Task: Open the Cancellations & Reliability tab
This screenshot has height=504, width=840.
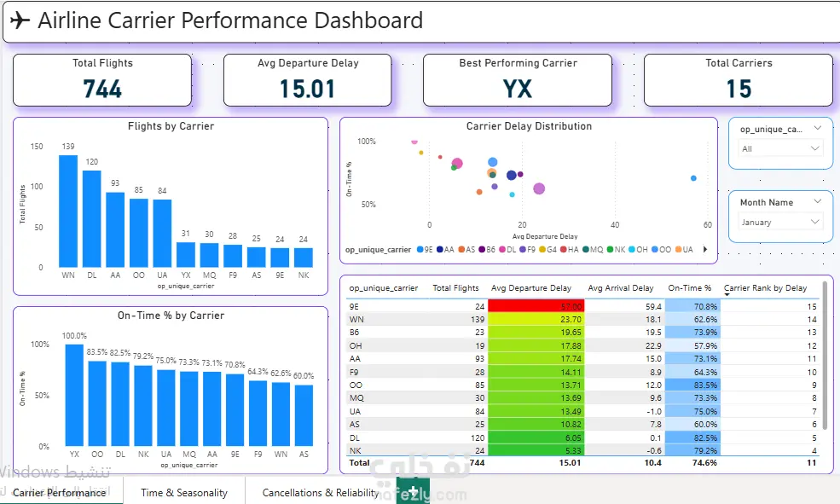Action: [x=321, y=492]
